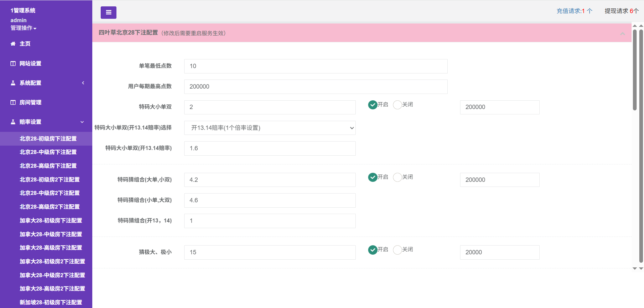
Task: Open 加拿大28-初级房下注配置 menu item
Action: (51, 220)
